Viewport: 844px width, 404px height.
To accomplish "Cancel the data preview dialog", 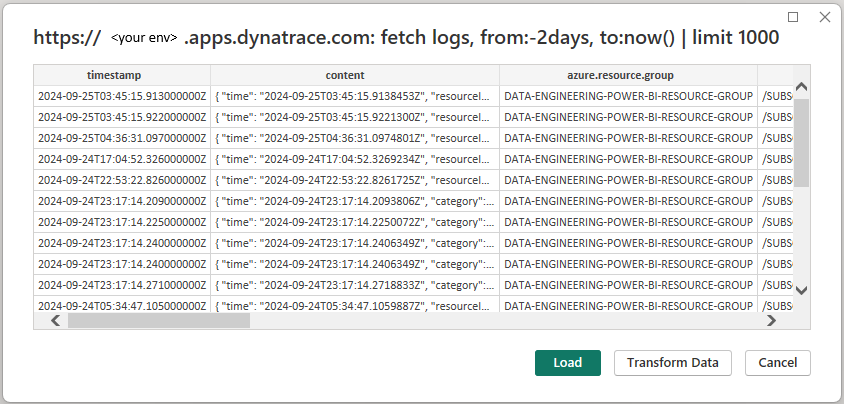I will pyautogui.click(x=777, y=363).
